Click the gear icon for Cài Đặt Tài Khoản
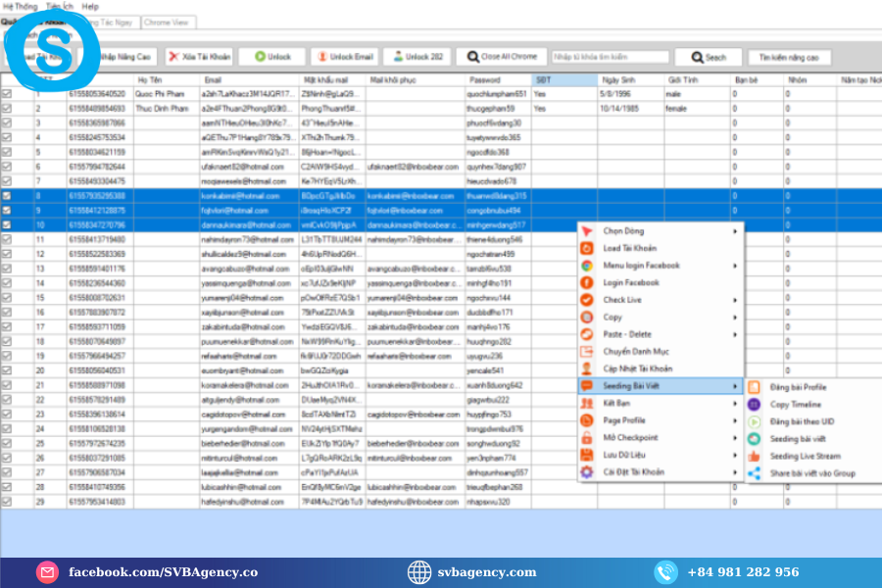Image resolution: width=882 pixels, height=588 pixels. click(587, 472)
